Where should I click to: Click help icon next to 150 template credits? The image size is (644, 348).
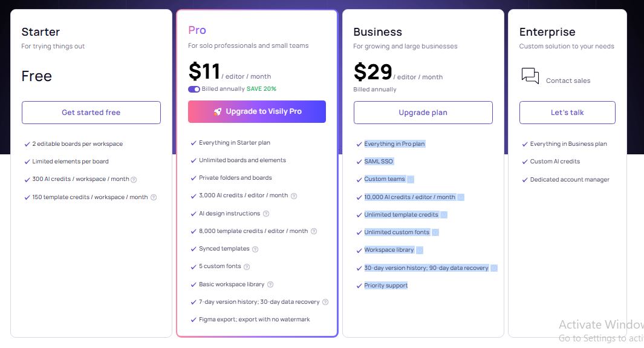point(154,197)
